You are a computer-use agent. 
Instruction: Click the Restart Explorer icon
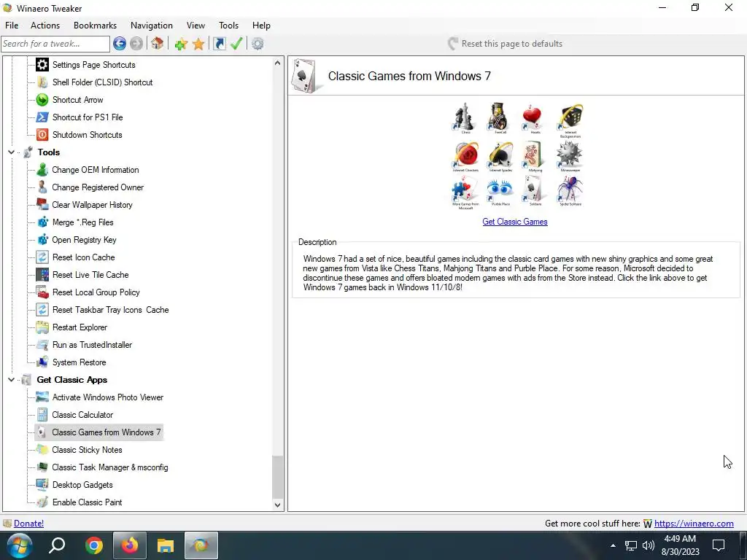point(42,327)
